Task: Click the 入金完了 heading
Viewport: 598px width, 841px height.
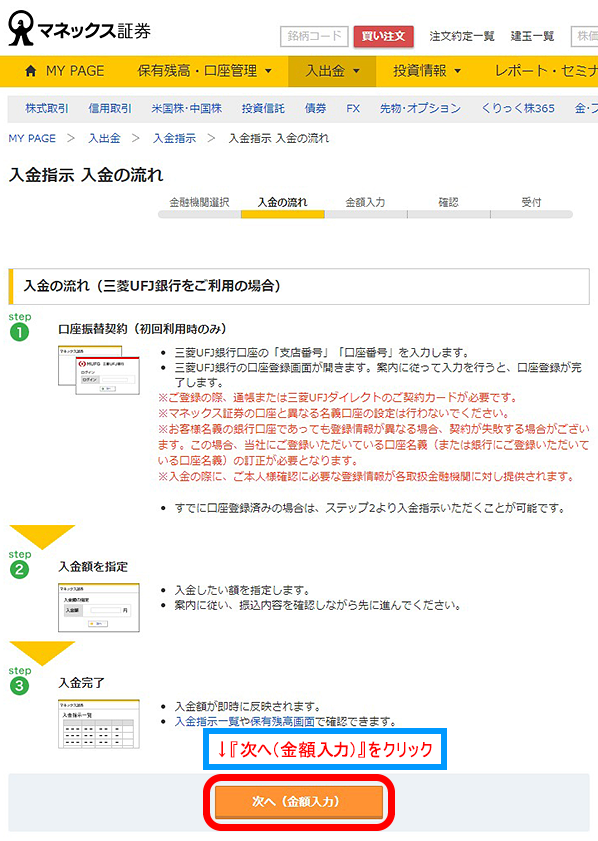Action: click(82, 683)
